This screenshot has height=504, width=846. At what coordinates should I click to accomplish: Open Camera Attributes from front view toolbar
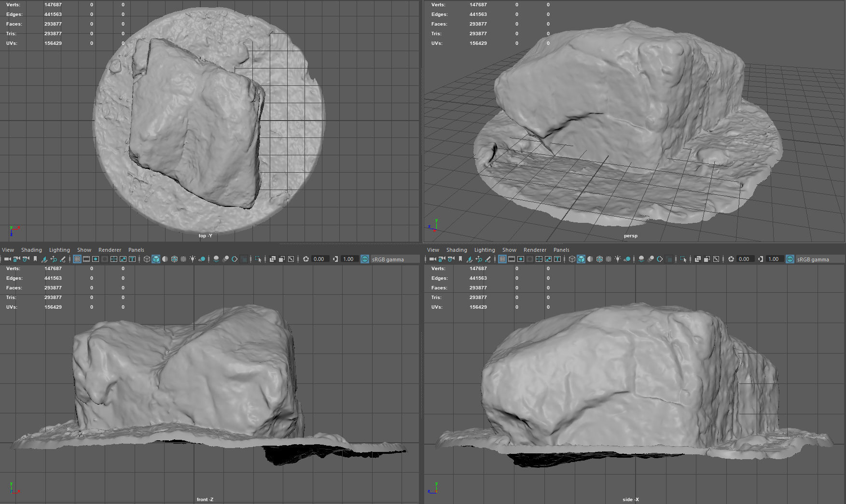coord(26,259)
